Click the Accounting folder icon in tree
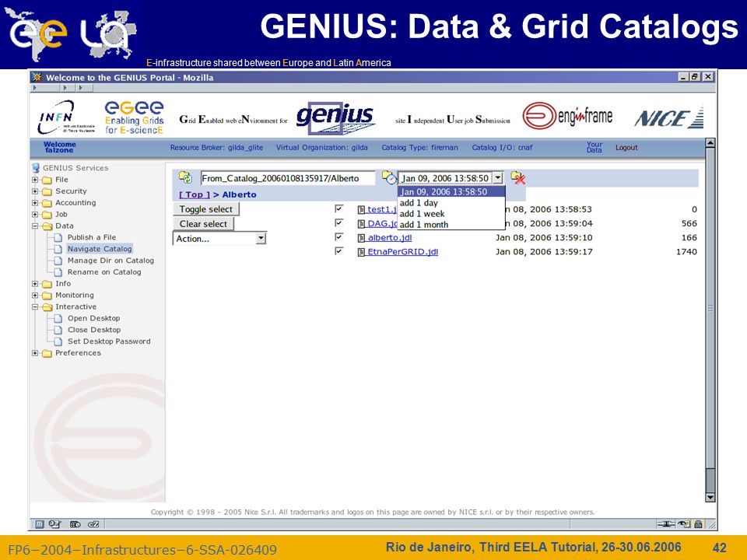This screenshot has height=560, width=747. point(47,203)
